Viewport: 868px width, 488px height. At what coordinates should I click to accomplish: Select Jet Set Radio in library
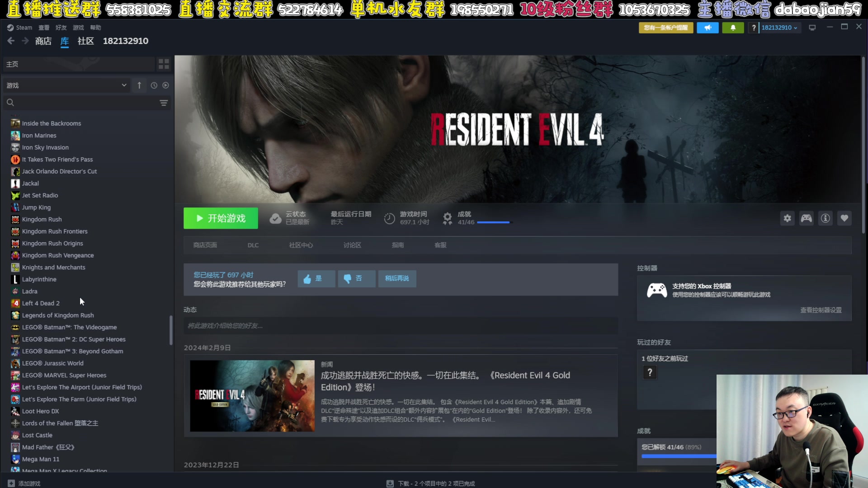tap(40, 195)
